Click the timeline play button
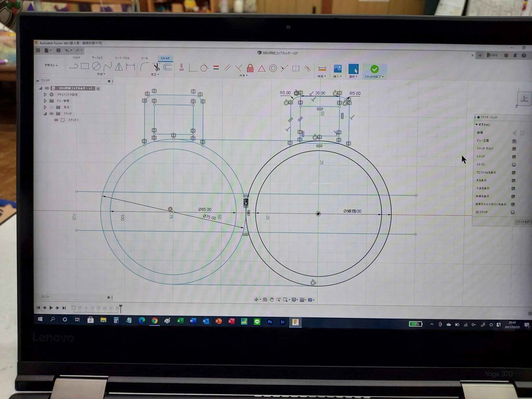 pyautogui.click(x=51, y=308)
